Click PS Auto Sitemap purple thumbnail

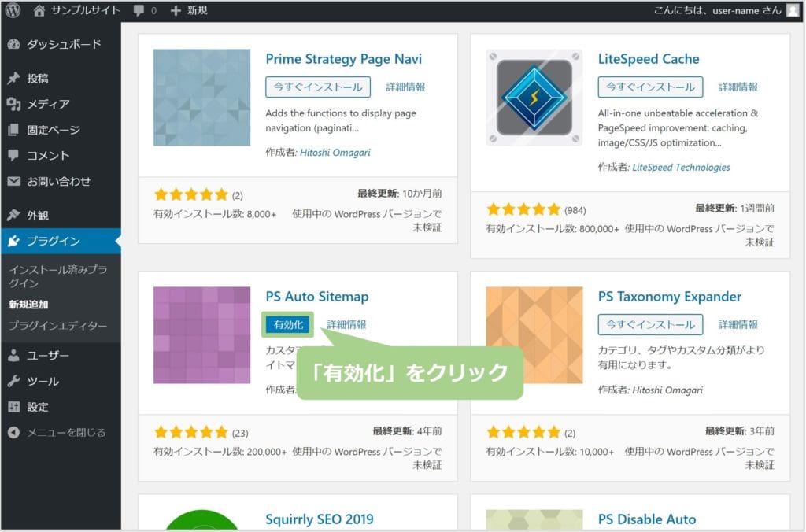point(201,335)
